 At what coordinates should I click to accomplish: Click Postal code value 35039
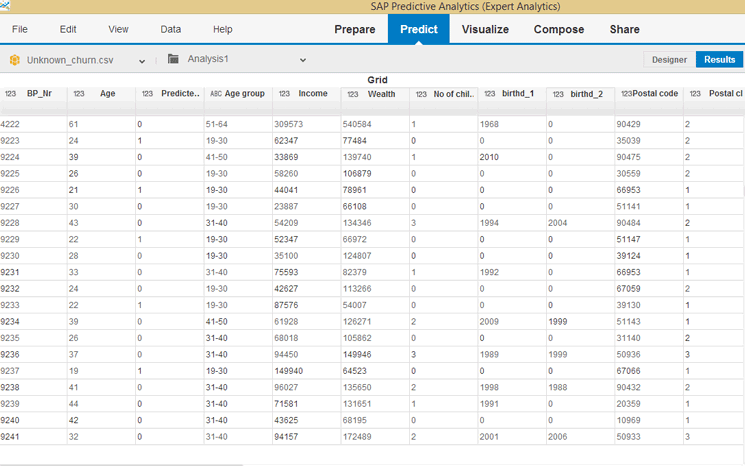point(628,141)
